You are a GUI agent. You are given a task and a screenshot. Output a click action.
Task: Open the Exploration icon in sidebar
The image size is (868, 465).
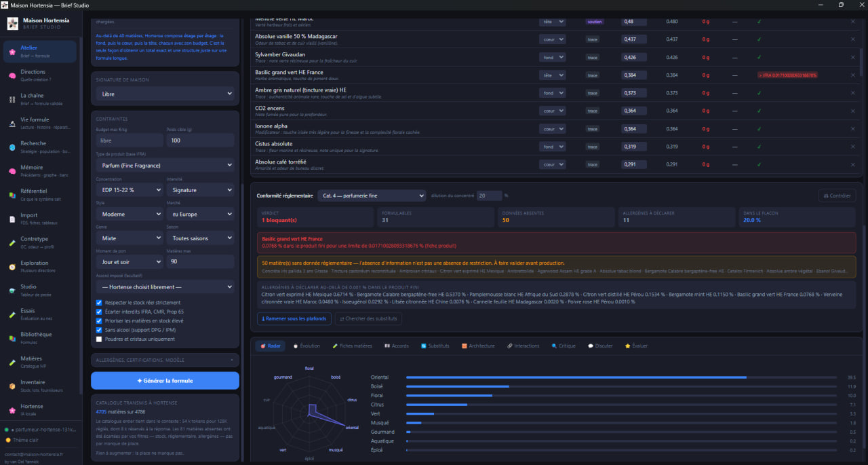12,267
